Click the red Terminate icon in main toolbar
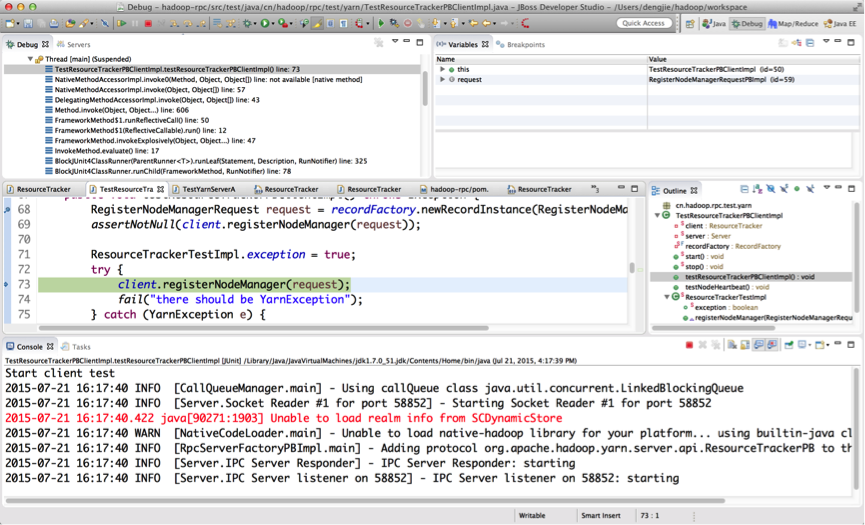Screen dimensions: 865x525 pyautogui.click(x=148, y=23)
